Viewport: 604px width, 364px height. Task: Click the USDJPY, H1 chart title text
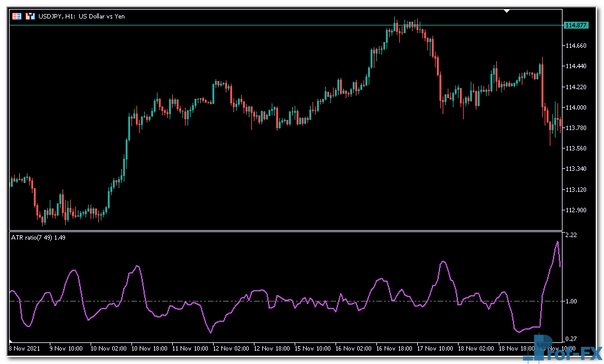coord(82,16)
